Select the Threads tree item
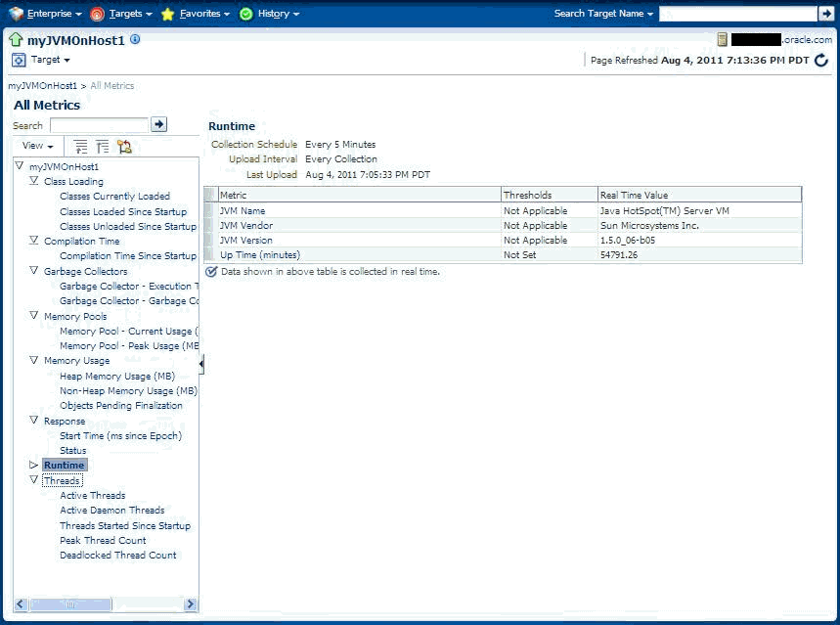The image size is (840, 625). pyautogui.click(x=63, y=481)
